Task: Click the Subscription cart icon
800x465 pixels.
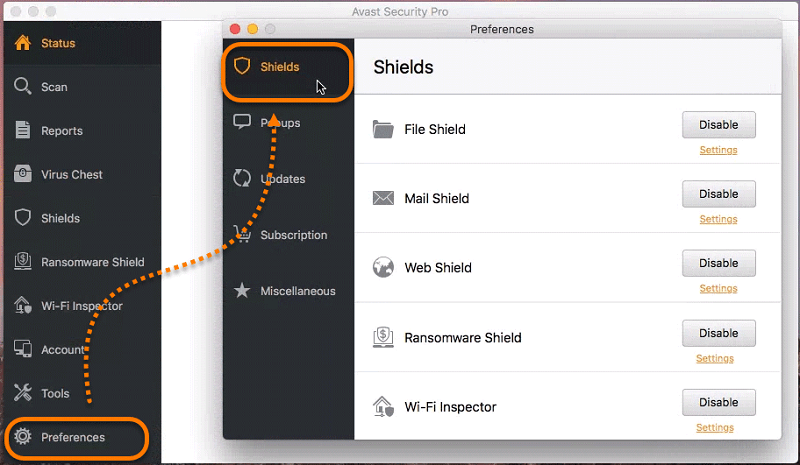Action: click(242, 234)
